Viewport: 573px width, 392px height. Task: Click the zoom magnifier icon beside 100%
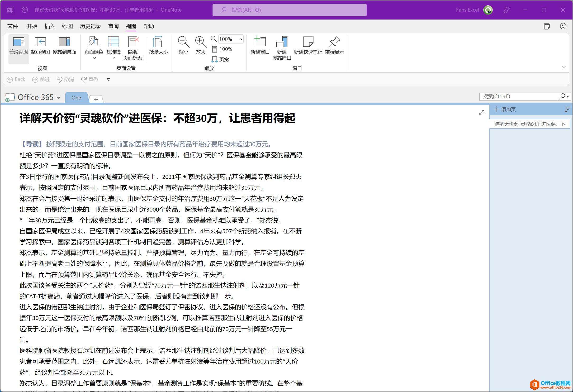[214, 39]
